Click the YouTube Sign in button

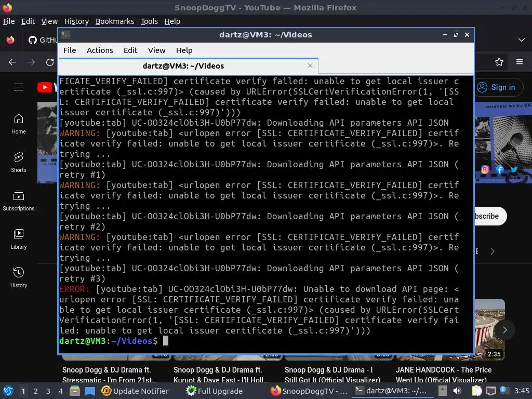pyautogui.click(x=498, y=87)
